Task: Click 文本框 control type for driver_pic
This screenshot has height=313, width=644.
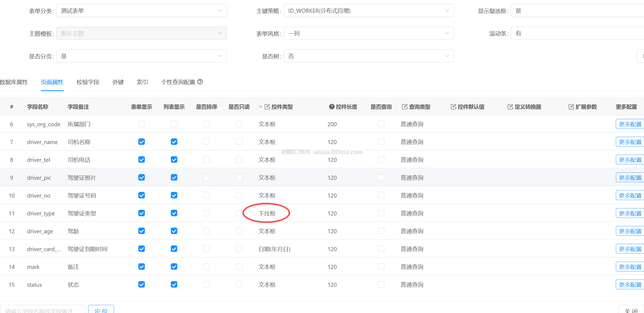Action: (x=267, y=178)
